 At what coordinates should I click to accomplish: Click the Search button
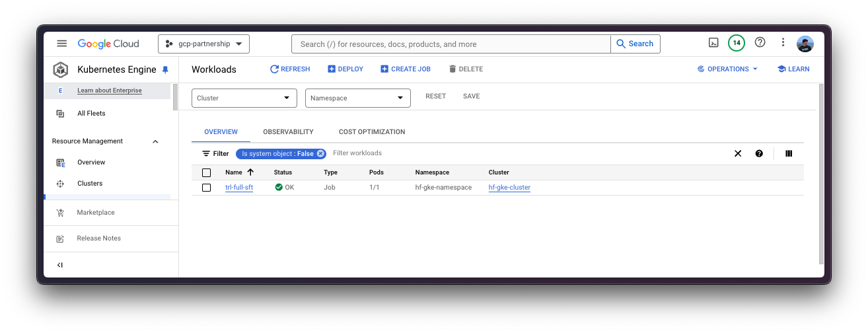(635, 44)
